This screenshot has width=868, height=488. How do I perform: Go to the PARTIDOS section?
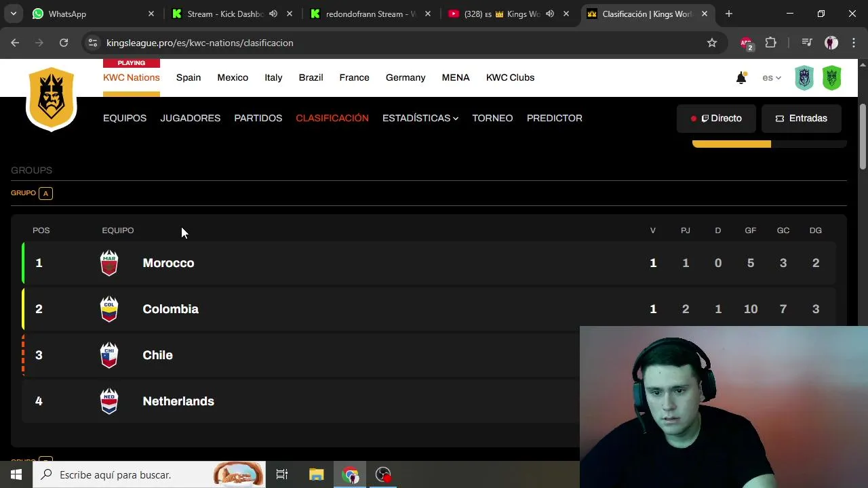(258, 118)
